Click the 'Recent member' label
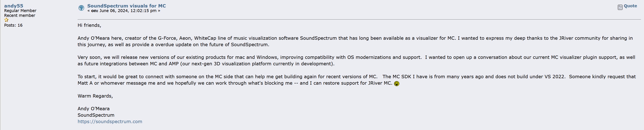The width and height of the screenshot is (644, 130). 20,16
